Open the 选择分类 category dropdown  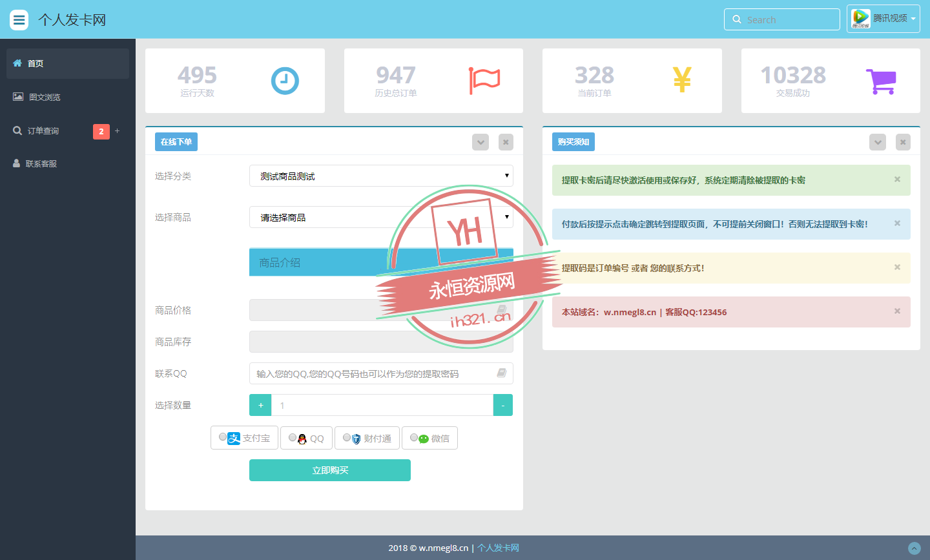tap(381, 176)
